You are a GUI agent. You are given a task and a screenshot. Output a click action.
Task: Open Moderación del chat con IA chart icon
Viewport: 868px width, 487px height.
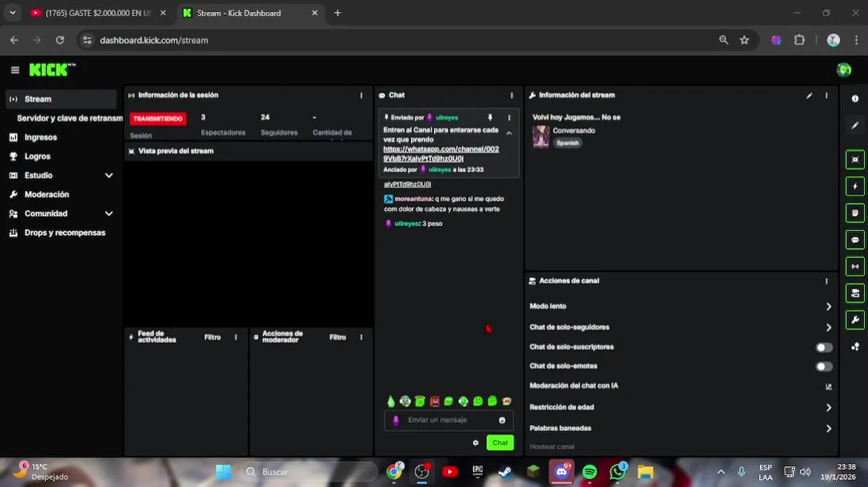pyautogui.click(x=829, y=386)
